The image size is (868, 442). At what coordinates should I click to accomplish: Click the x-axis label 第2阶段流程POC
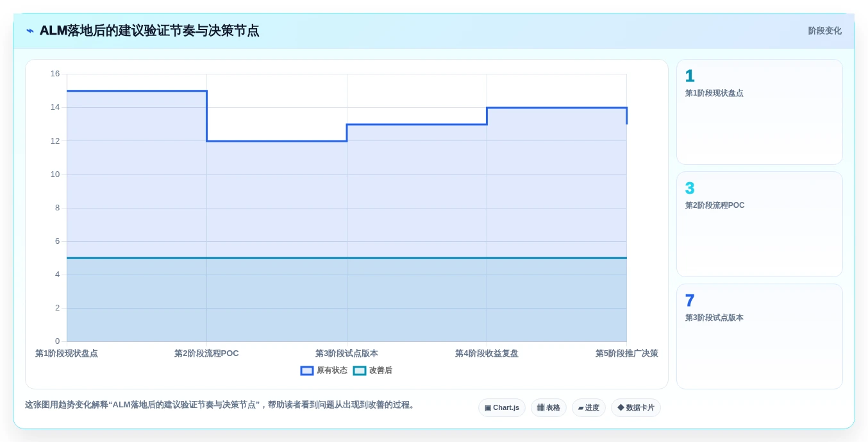coord(206,353)
